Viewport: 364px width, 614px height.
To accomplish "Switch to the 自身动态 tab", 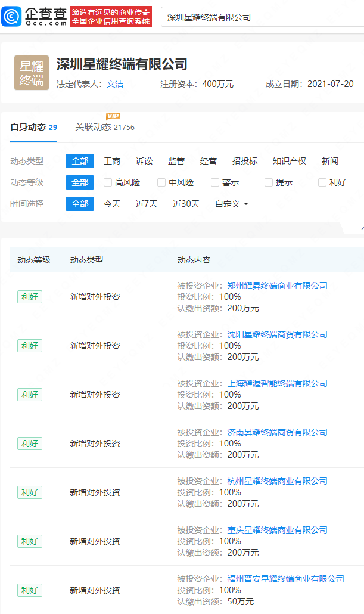I will click(34, 127).
